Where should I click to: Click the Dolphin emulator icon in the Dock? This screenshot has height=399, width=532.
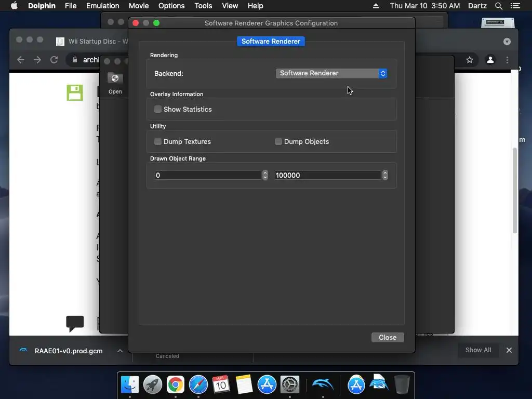click(x=323, y=384)
